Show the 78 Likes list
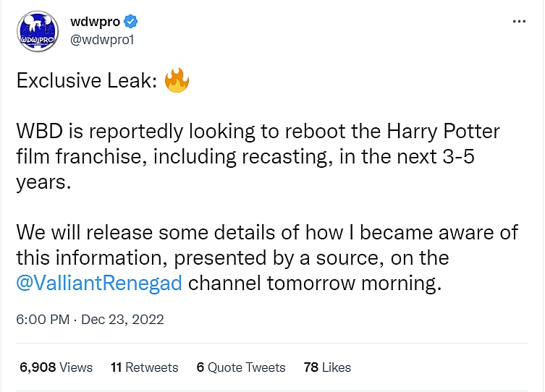The image size is (545, 392). [x=327, y=367]
